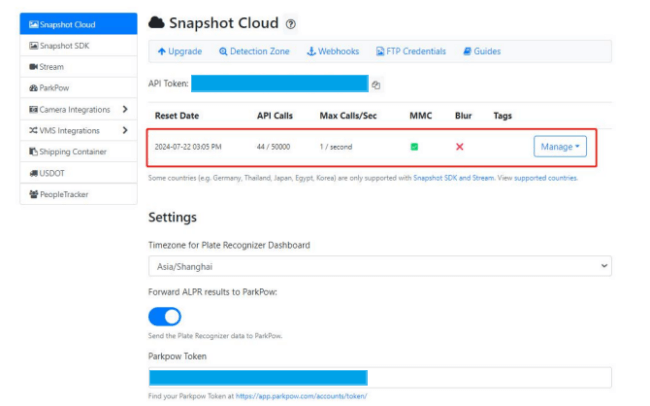The height and width of the screenshot is (406, 650).
Task: Open Upgrade with the arrow icon
Action: pyautogui.click(x=179, y=51)
